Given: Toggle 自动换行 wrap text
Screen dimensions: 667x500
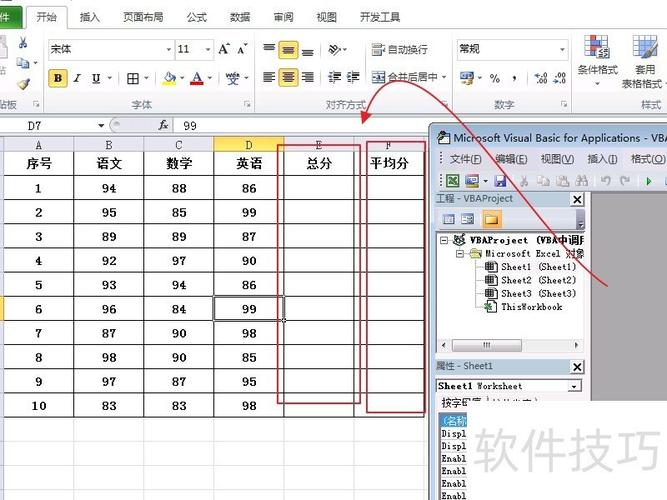Looking at the screenshot, I should pos(399,50).
